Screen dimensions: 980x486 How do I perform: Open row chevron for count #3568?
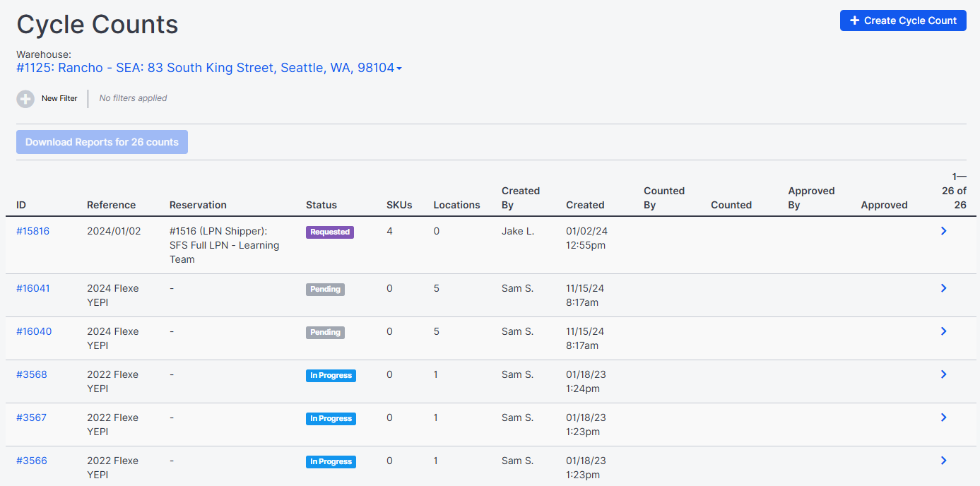coord(944,374)
